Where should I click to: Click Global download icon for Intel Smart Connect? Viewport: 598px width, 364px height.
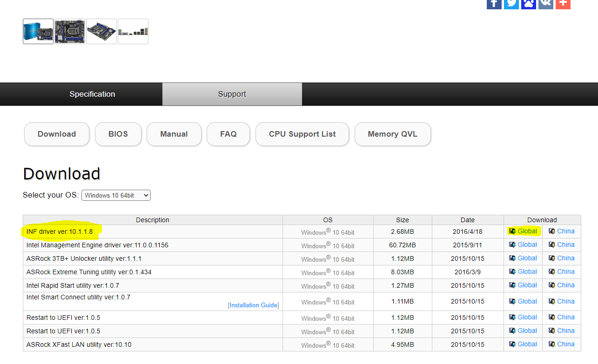click(512, 301)
